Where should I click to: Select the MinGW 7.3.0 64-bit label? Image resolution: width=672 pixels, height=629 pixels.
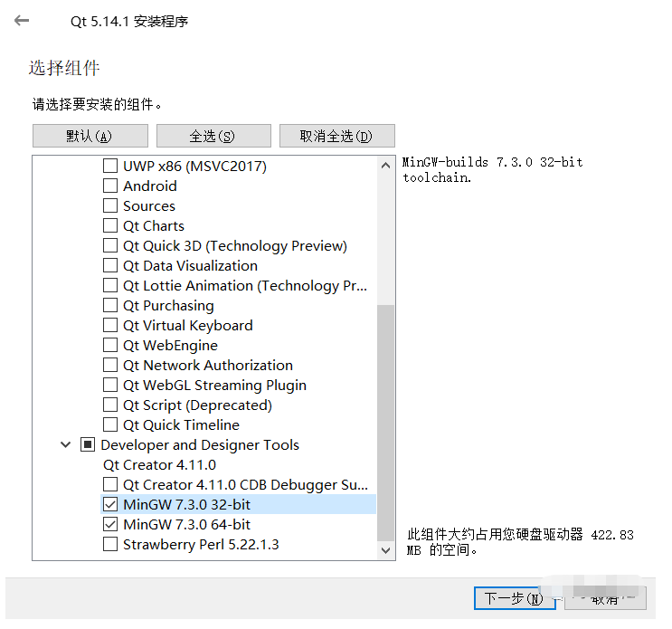tap(187, 524)
